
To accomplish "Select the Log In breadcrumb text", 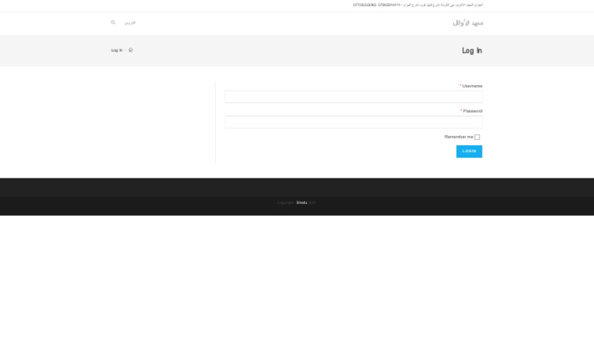I will pyautogui.click(x=117, y=50).
